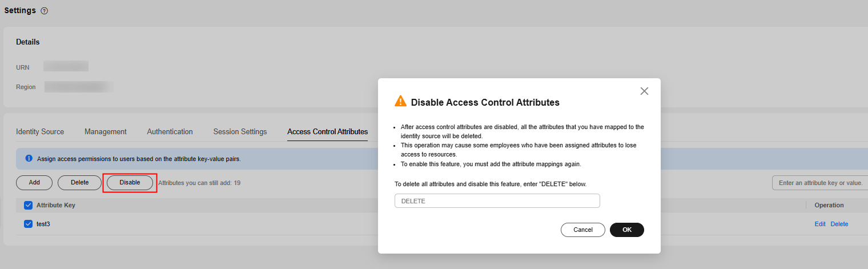Viewport: 868px width, 269px height.
Task: Click the blue info icon in banner
Action: (x=29, y=158)
